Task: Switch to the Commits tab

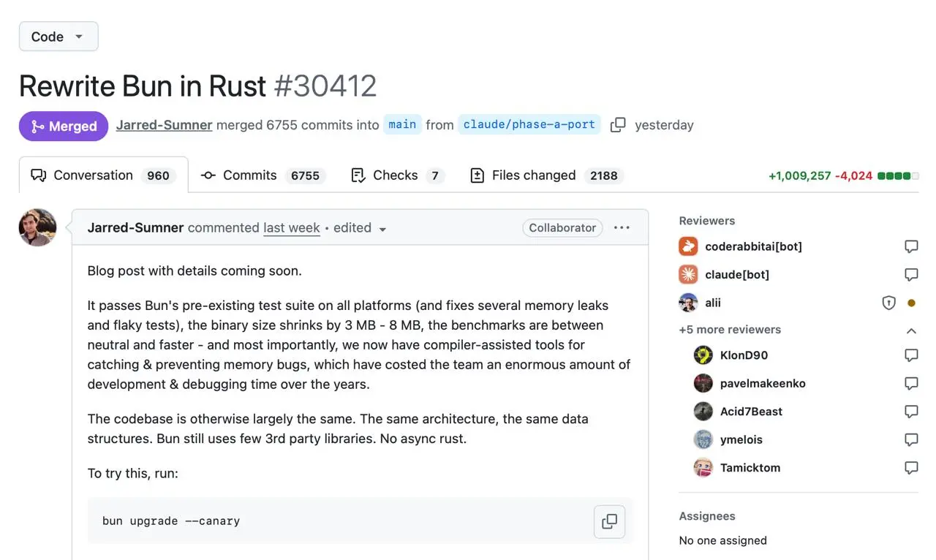Action: [x=263, y=175]
